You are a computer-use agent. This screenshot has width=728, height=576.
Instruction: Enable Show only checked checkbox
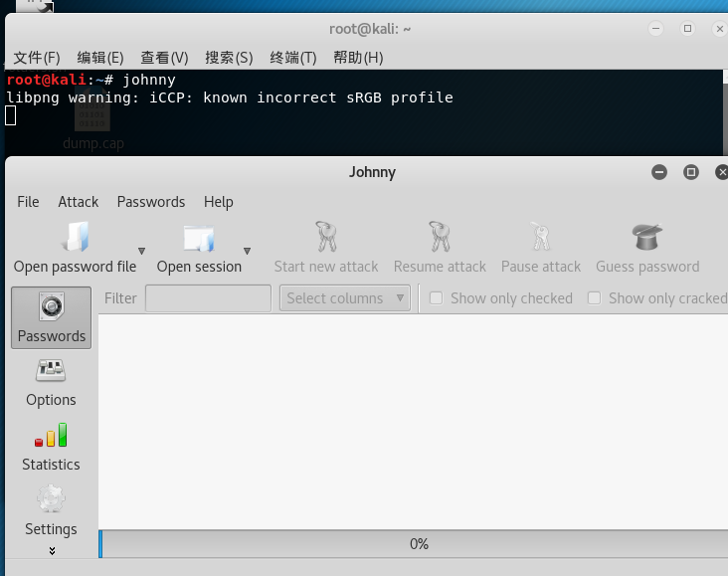[x=436, y=298]
